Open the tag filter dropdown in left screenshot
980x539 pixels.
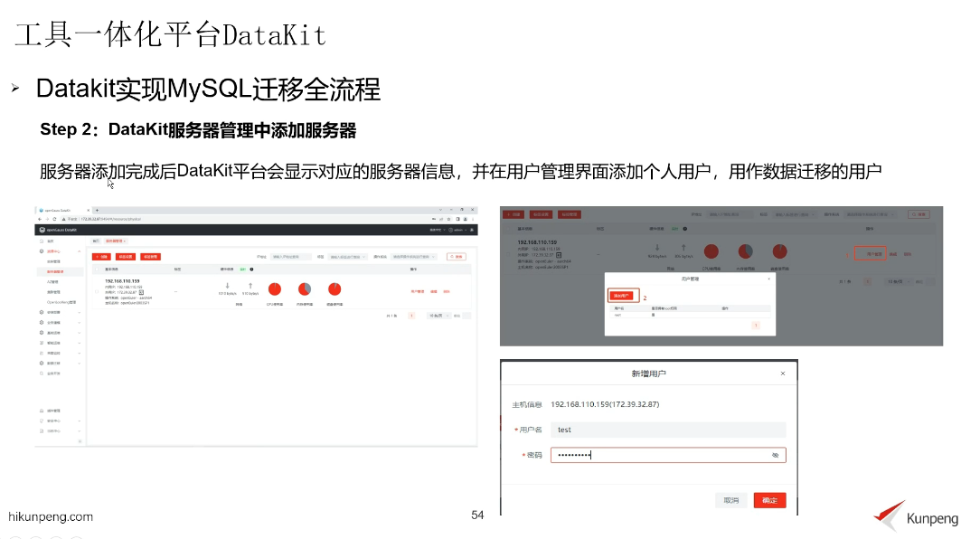point(347,257)
